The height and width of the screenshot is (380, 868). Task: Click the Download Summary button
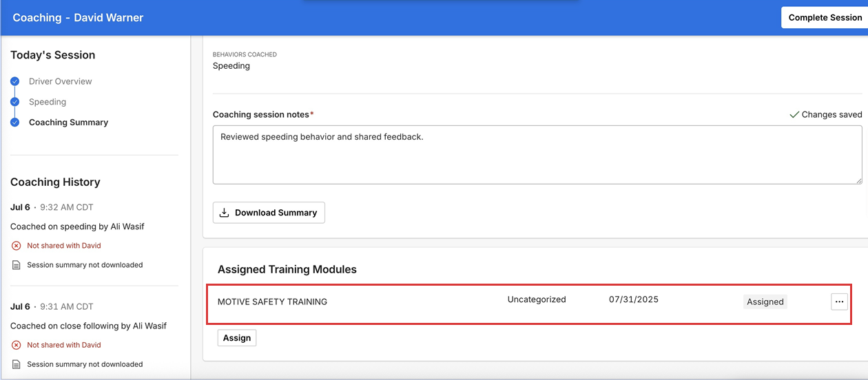269,213
